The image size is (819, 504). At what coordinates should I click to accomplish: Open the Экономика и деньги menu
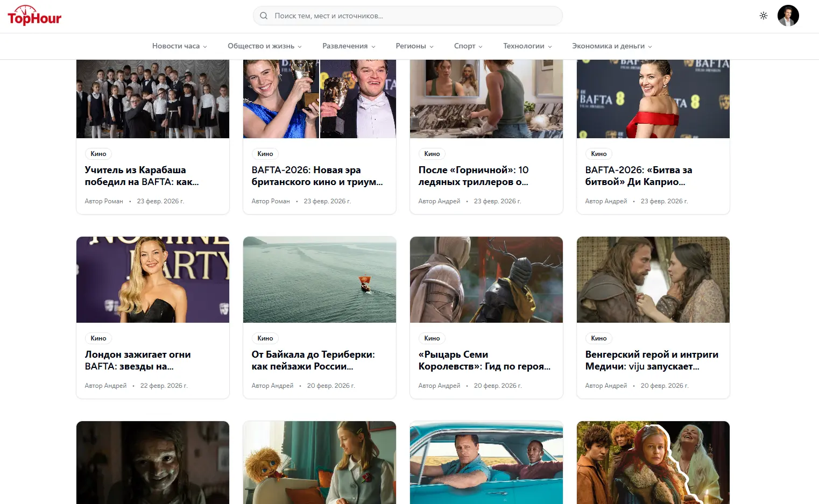[x=612, y=46]
